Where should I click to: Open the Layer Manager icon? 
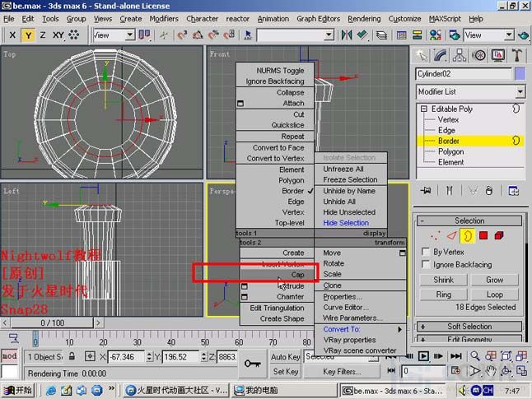(x=381, y=35)
